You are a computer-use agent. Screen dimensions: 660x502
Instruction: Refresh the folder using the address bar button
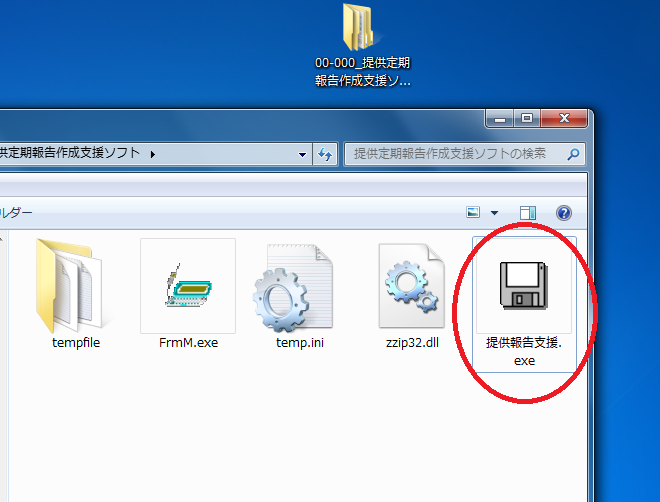325,155
